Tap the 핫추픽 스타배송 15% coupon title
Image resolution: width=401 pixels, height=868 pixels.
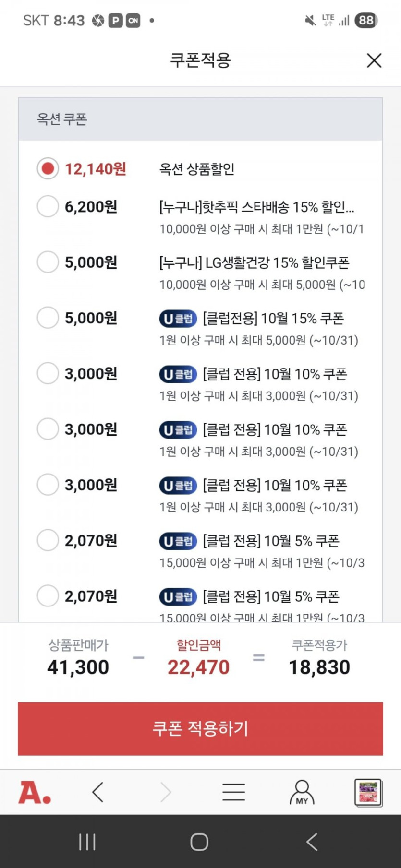pyautogui.click(x=256, y=207)
